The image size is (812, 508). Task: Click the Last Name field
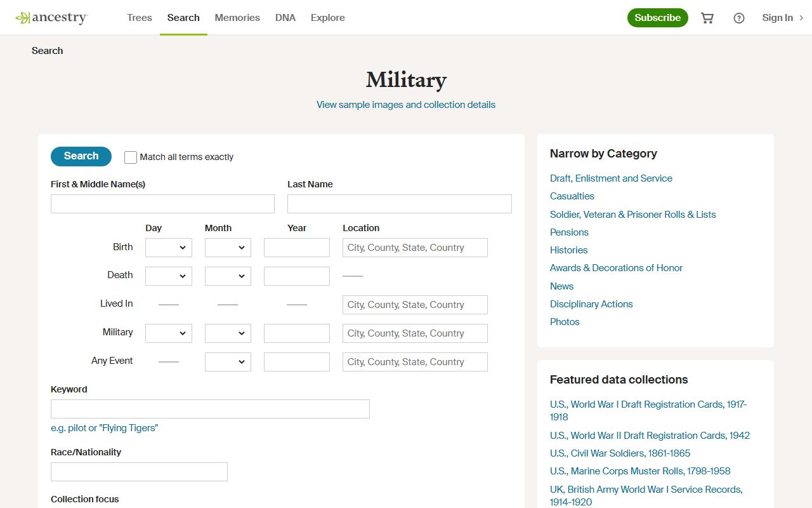pyautogui.click(x=400, y=204)
